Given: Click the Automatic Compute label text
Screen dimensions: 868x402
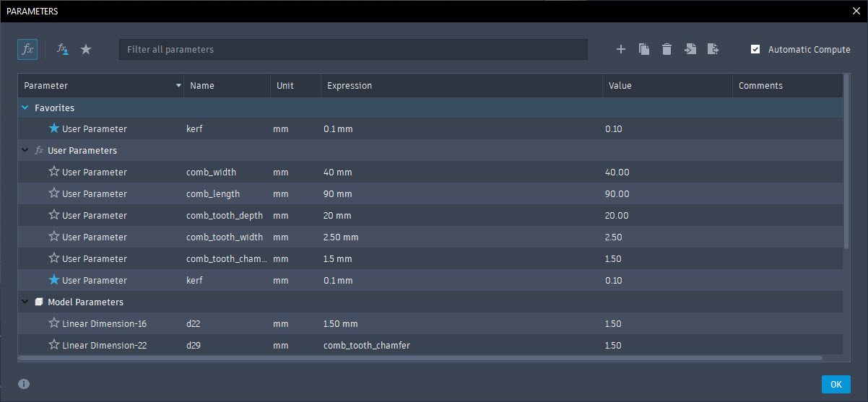Looking at the screenshot, I should coord(809,49).
